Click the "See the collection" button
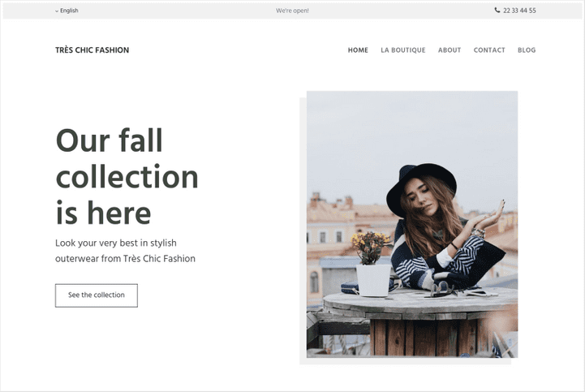 pos(97,295)
